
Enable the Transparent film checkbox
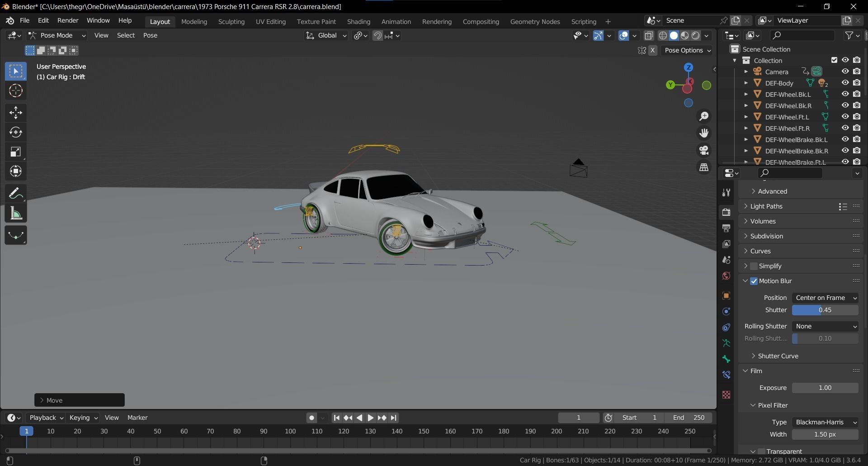[x=761, y=452]
